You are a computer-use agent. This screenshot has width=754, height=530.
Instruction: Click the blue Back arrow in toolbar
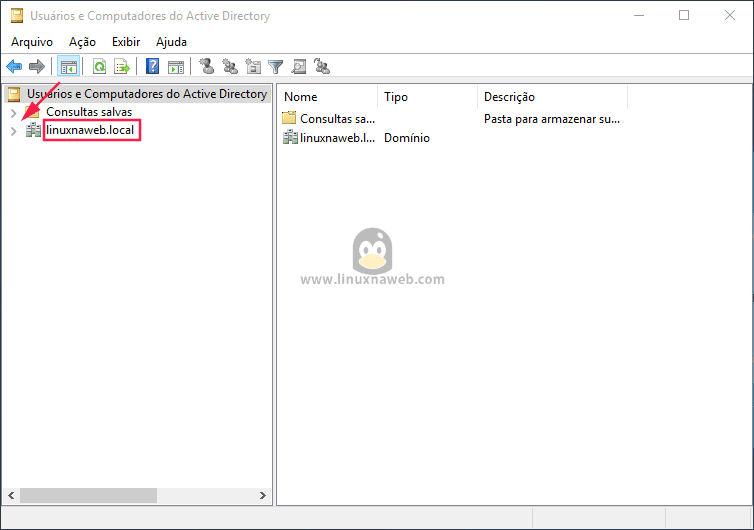click(x=14, y=67)
